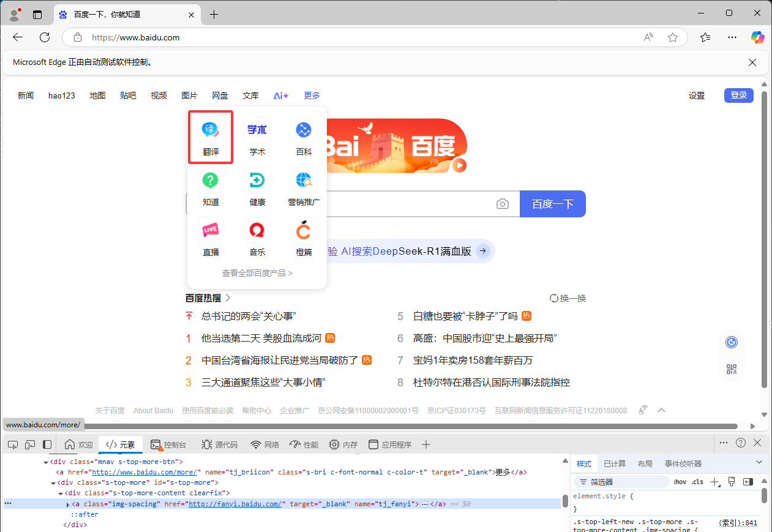This screenshot has width=772, height=532.
Task: Click the camera image search icon
Action: [x=503, y=204]
